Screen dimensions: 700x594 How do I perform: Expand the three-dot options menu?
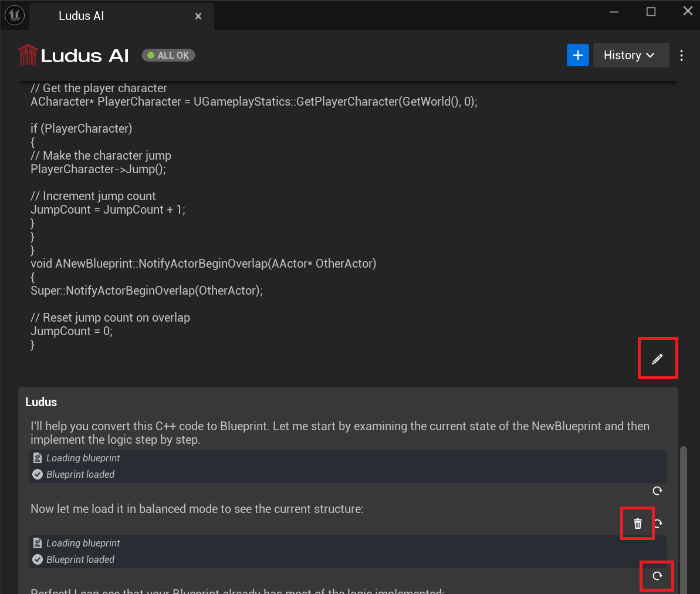[x=681, y=55]
